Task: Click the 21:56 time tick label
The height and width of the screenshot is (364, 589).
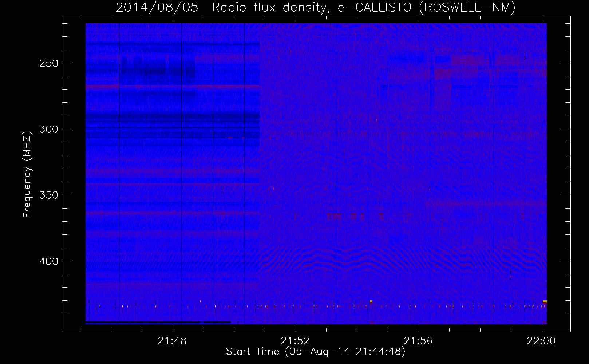Action: click(x=418, y=341)
